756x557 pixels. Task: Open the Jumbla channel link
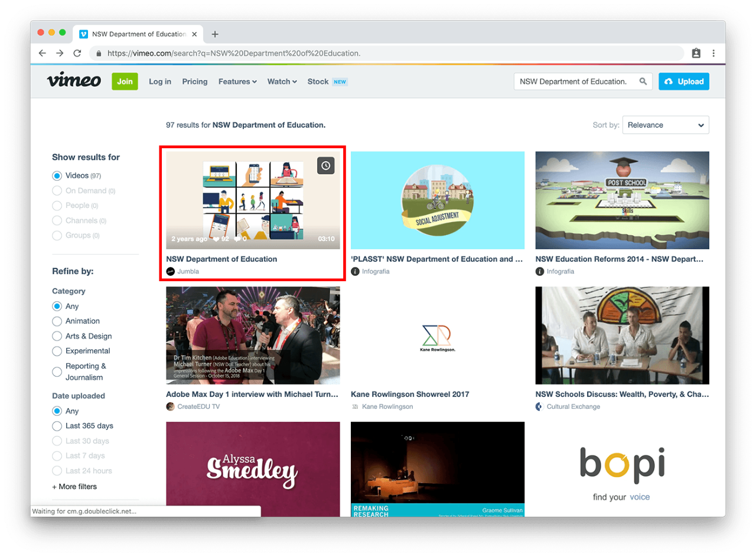188,272
